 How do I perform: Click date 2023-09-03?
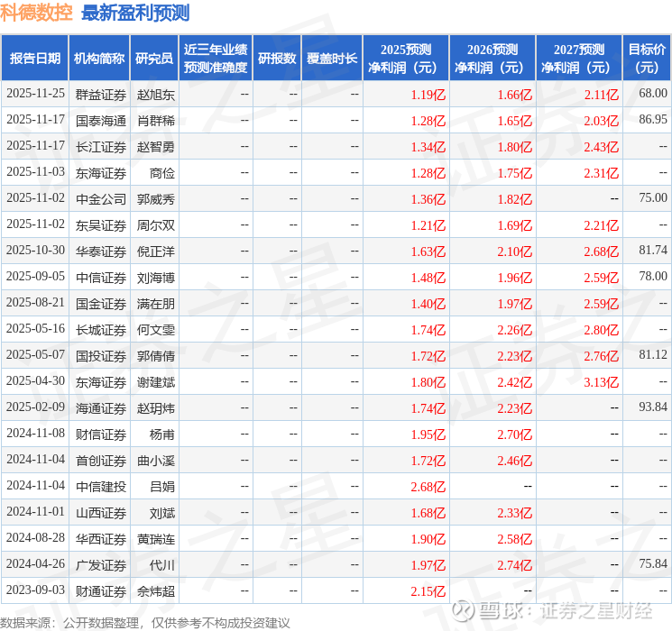(35, 590)
